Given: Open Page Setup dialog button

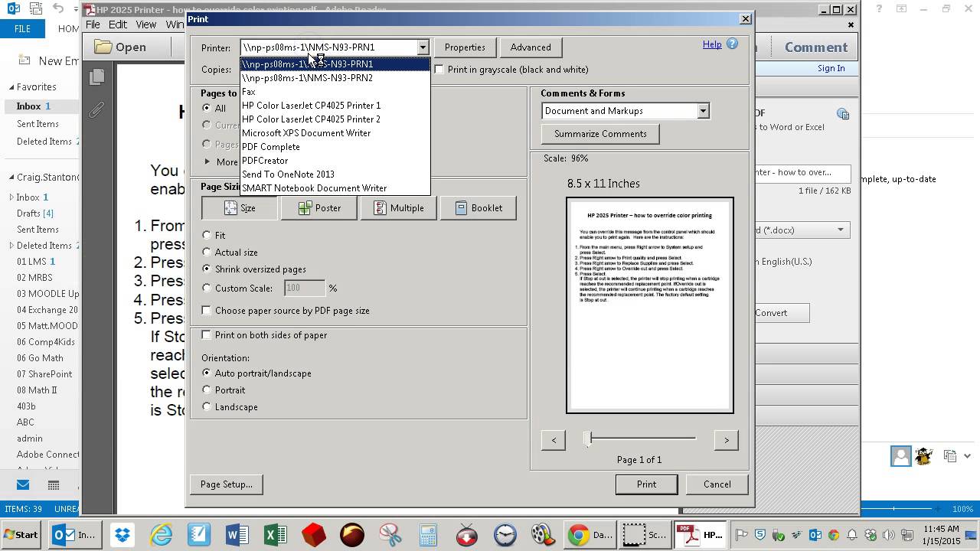Looking at the screenshot, I should point(227,484).
